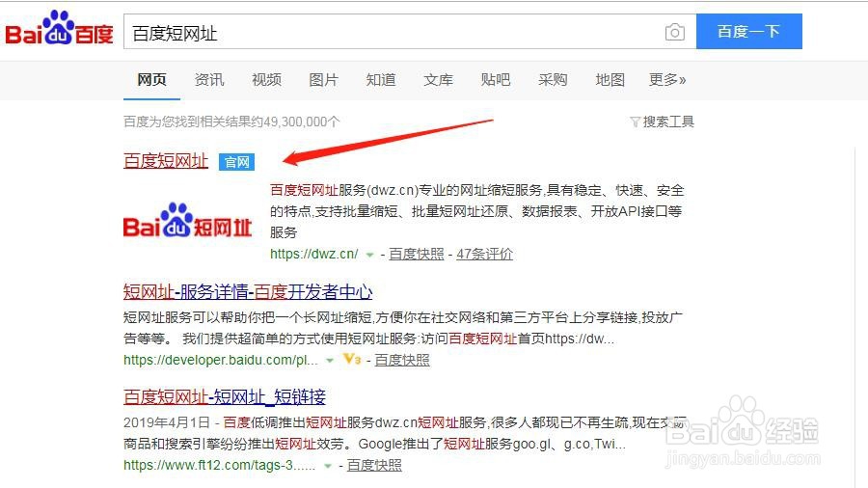The width and height of the screenshot is (868, 488).
Task: Expand the 更多» tab options
Action: click(x=667, y=80)
